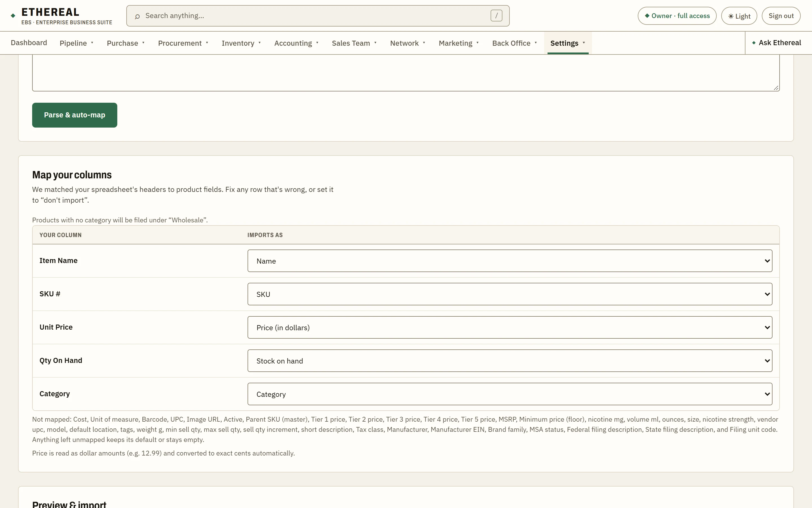The image size is (812, 508).
Task: Open the SKU # mapping dropdown
Action: coord(510,294)
